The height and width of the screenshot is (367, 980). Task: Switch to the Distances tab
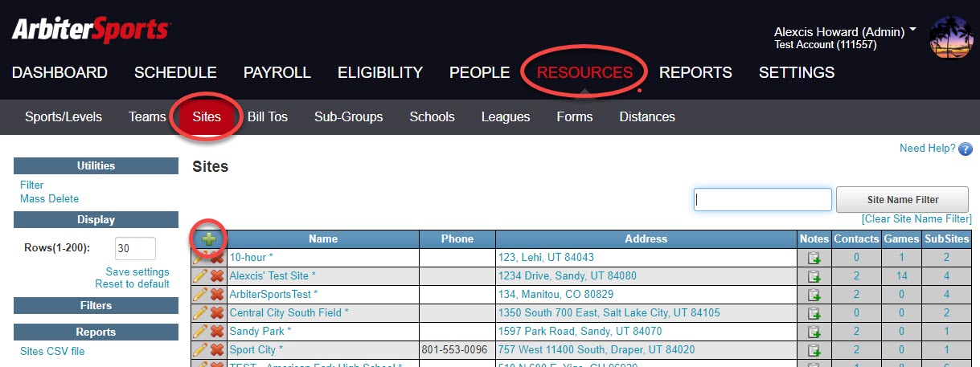click(x=647, y=116)
